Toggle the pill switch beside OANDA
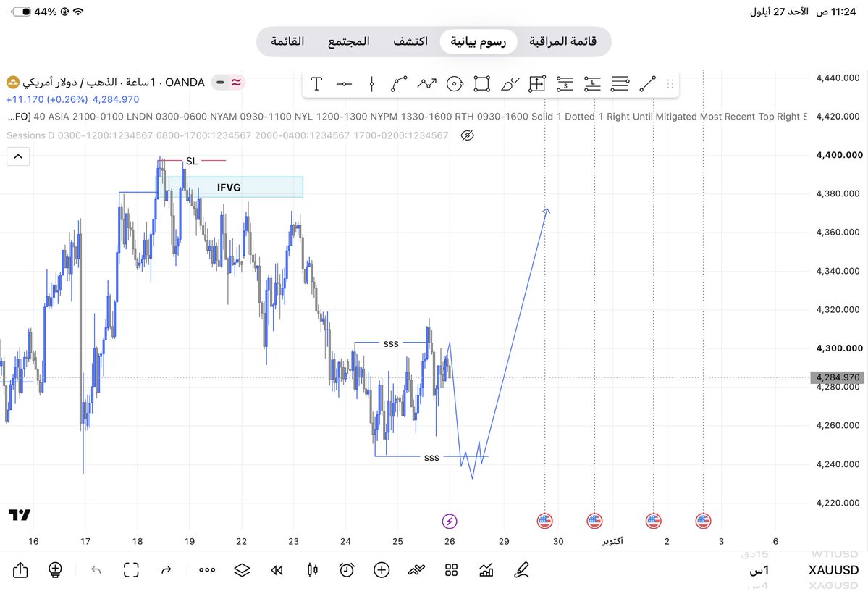 click(x=228, y=83)
